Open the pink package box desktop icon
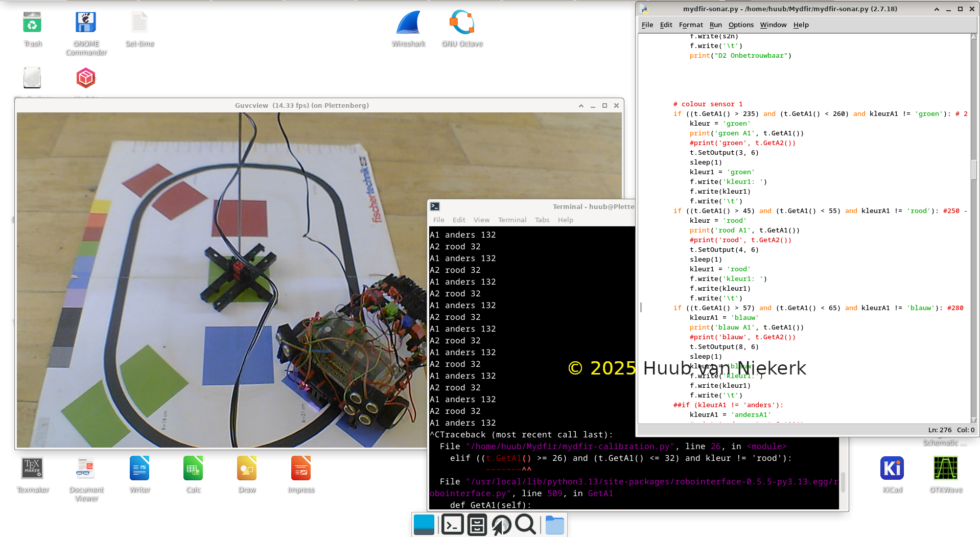Image resolution: width=980 pixels, height=537 pixels. tap(86, 78)
